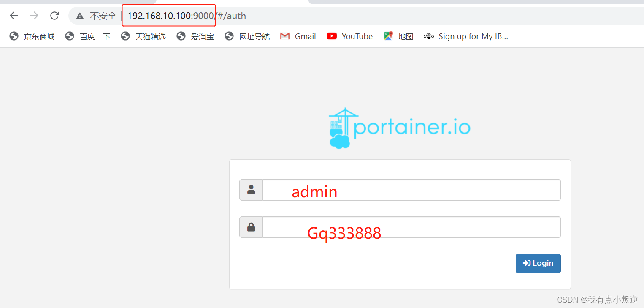
Task: Click the padlock icon beside password field
Action: coord(251,227)
